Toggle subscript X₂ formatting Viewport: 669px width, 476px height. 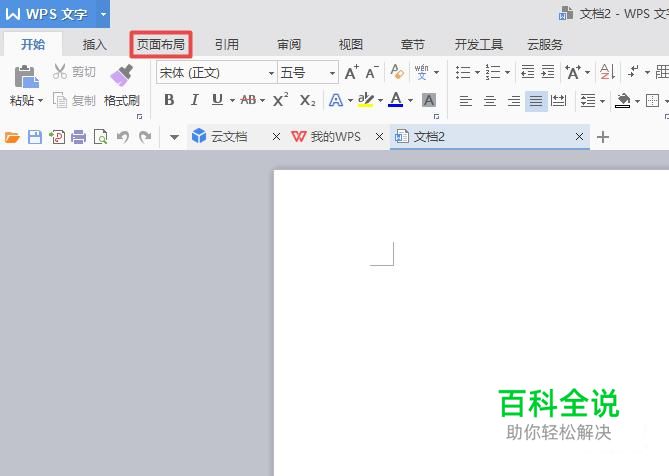point(307,101)
